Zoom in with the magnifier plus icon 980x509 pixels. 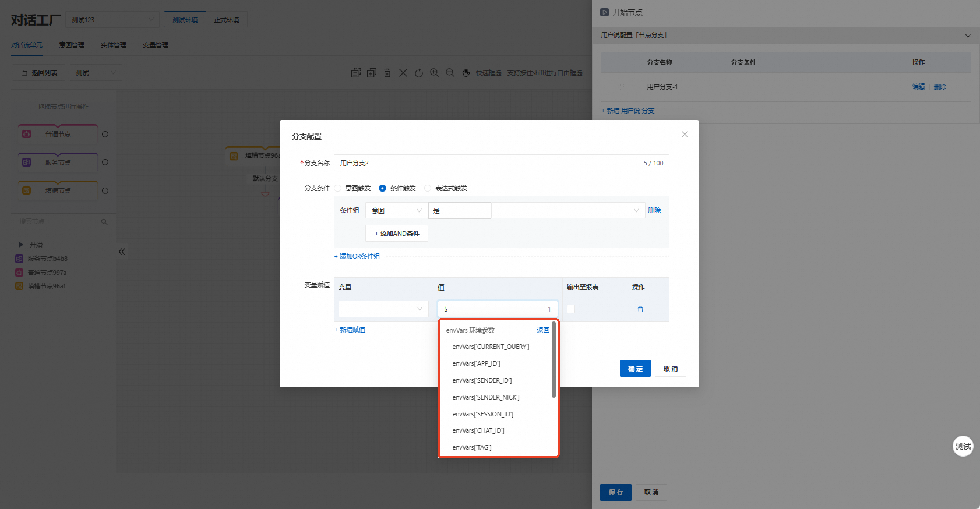pyautogui.click(x=434, y=73)
